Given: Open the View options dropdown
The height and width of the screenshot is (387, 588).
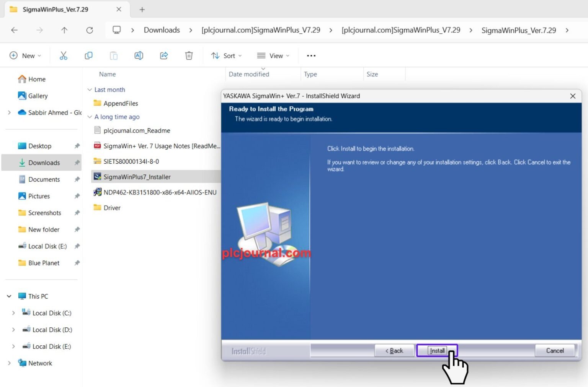Looking at the screenshot, I should (x=273, y=55).
